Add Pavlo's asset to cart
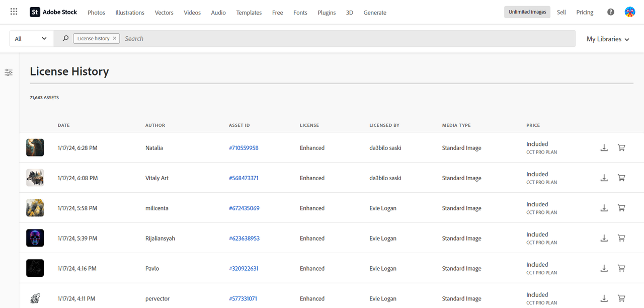Viewport: 644px width, 308px height. click(621, 269)
